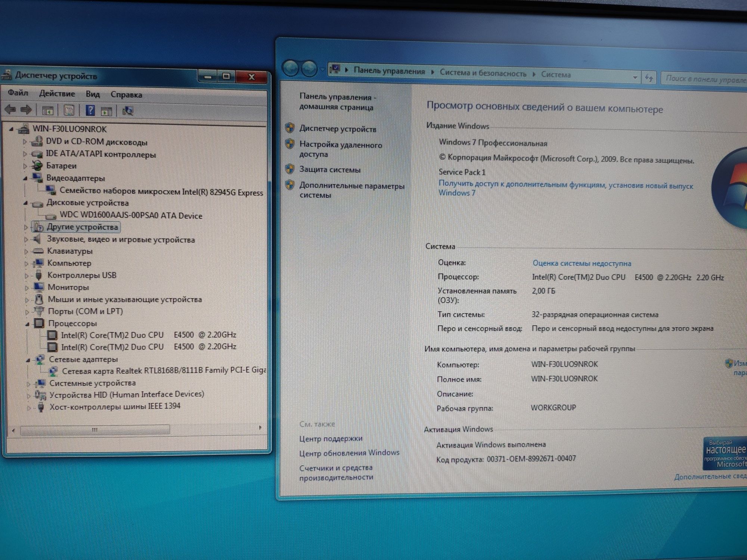This screenshot has height=560, width=747.
Task: Select the Клавиатуры keyboard icon
Action: 38,251
